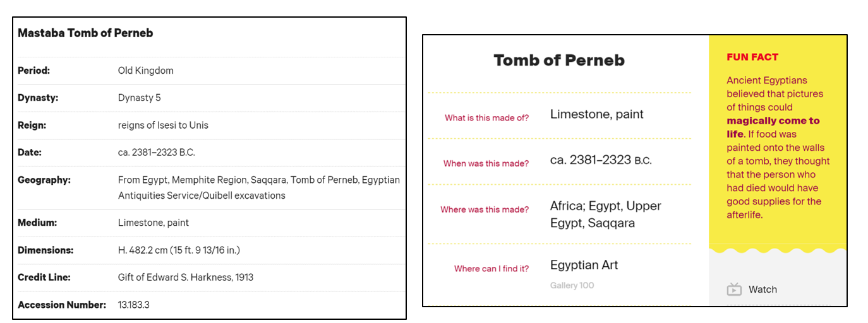Screen dimensions: 868x323
Task: Click the Mastaba Tomb of Perneb title
Action: 85,33
